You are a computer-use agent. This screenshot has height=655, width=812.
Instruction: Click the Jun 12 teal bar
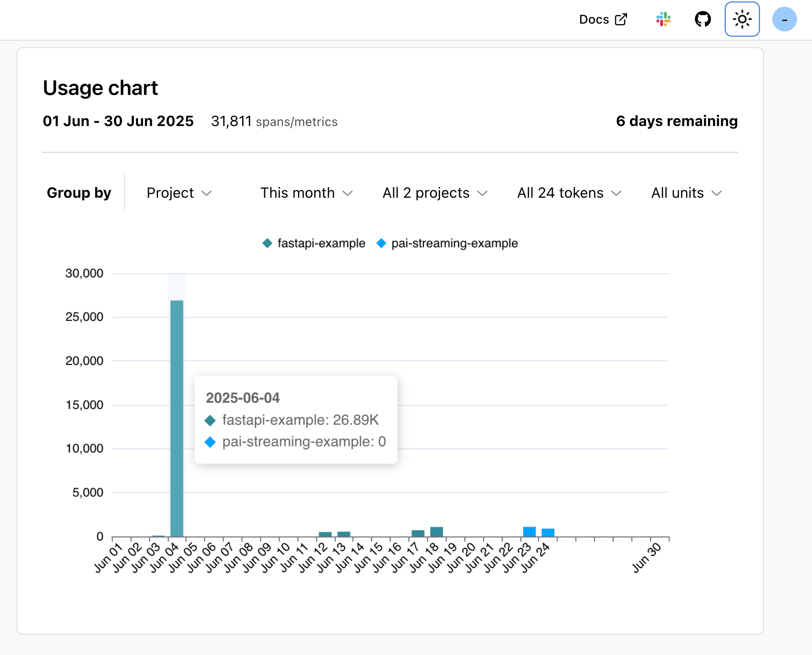click(325, 534)
